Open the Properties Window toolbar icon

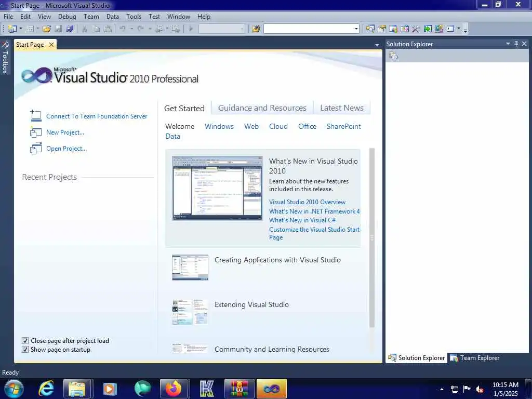(382, 29)
